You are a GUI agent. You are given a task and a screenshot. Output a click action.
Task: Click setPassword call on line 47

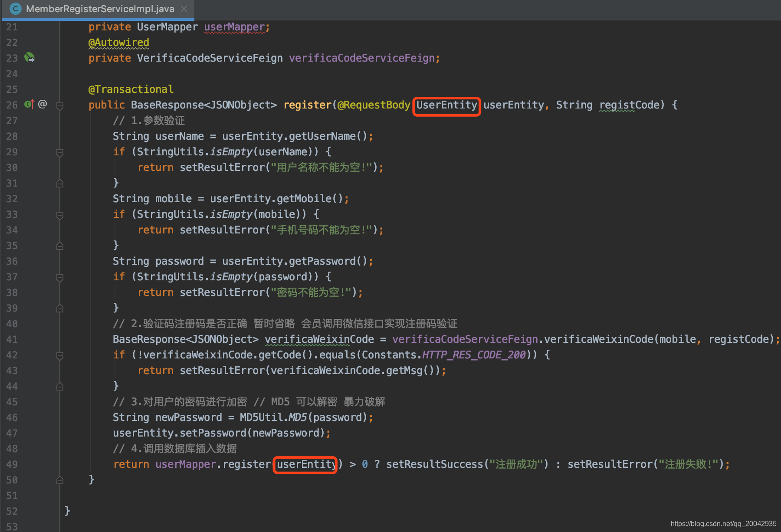[x=213, y=433]
